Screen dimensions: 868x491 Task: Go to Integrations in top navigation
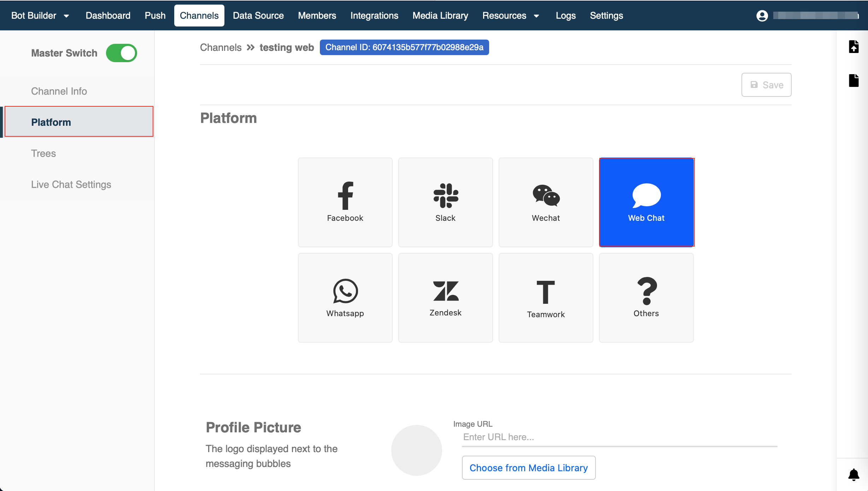tap(374, 16)
